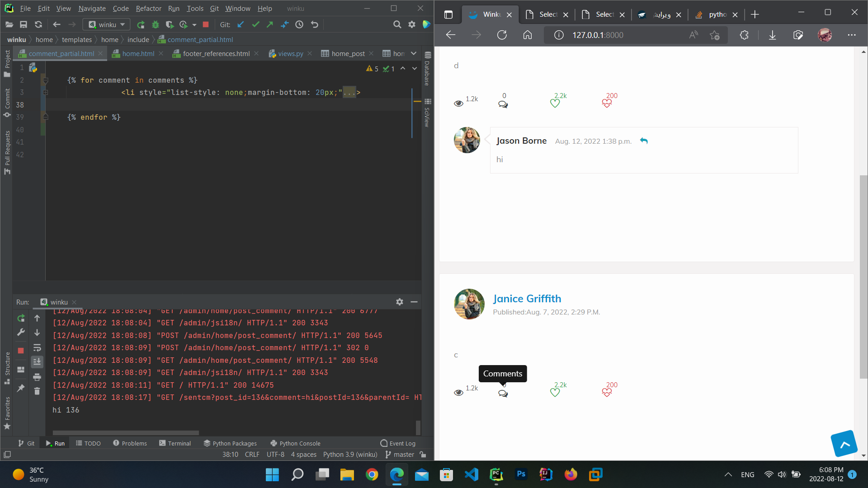Open the winku run configuration dropdown
This screenshot has height=488, width=868.
[x=107, y=25]
